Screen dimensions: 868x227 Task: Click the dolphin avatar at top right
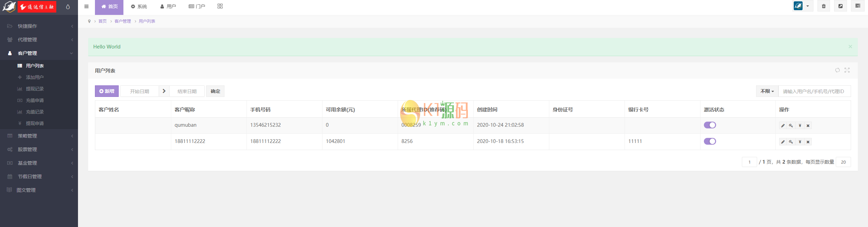pyautogui.click(x=798, y=6)
